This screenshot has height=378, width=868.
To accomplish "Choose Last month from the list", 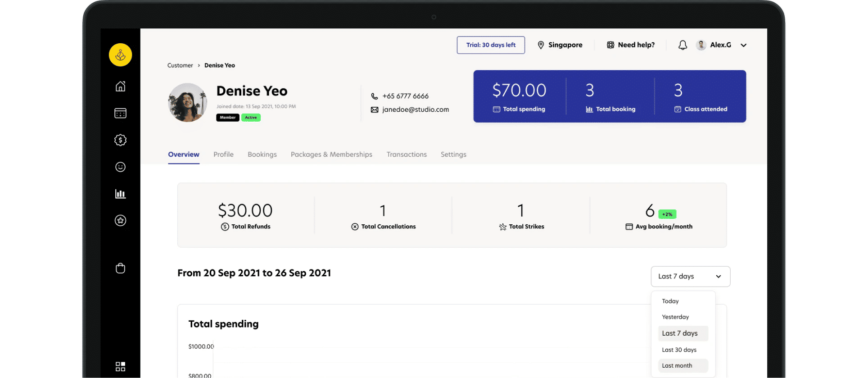I will (x=683, y=366).
